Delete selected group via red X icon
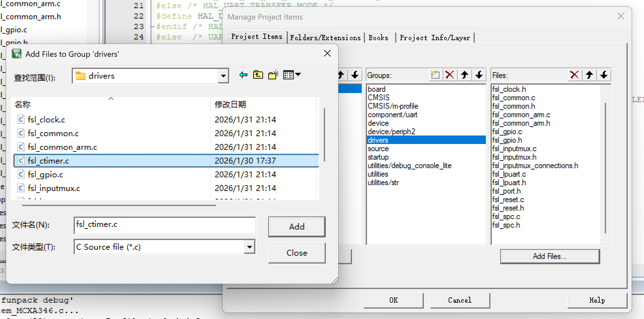Screen dimensions: 644x319 [450, 75]
